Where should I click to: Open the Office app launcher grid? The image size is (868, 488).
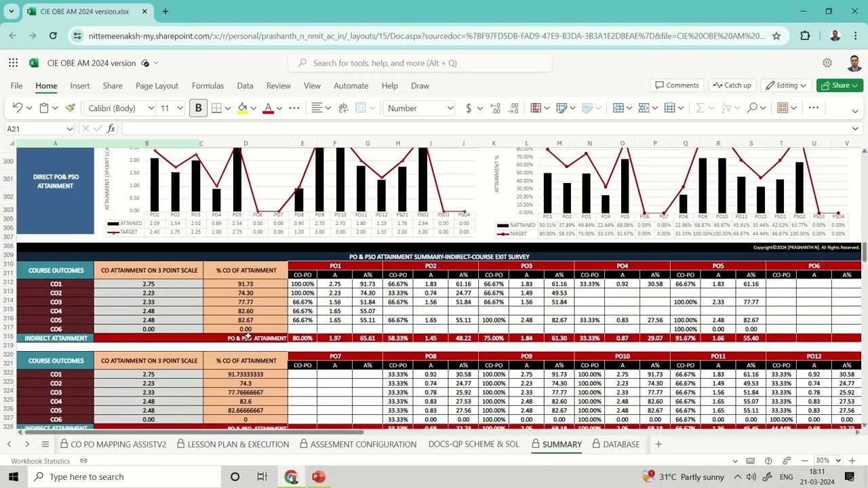click(14, 63)
